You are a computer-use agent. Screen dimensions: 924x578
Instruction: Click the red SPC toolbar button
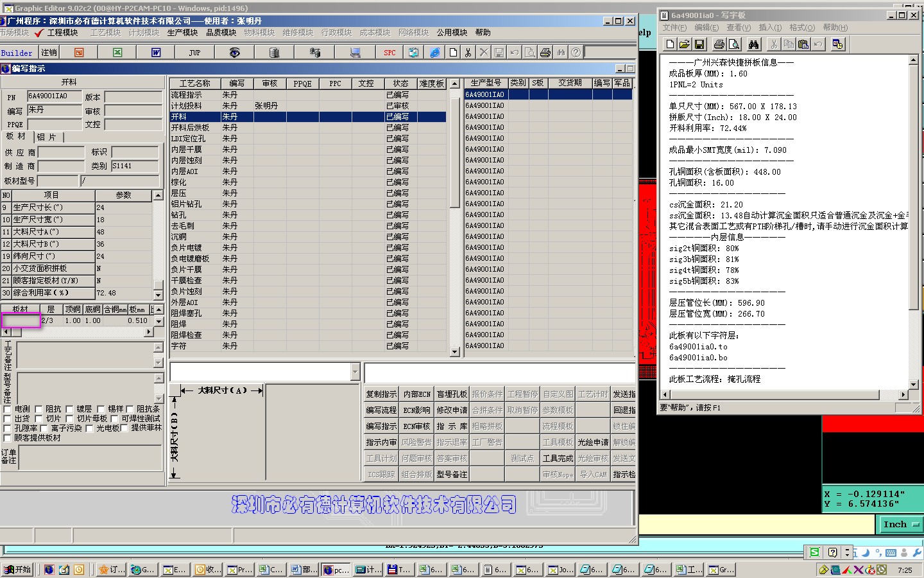pyautogui.click(x=389, y=53)
